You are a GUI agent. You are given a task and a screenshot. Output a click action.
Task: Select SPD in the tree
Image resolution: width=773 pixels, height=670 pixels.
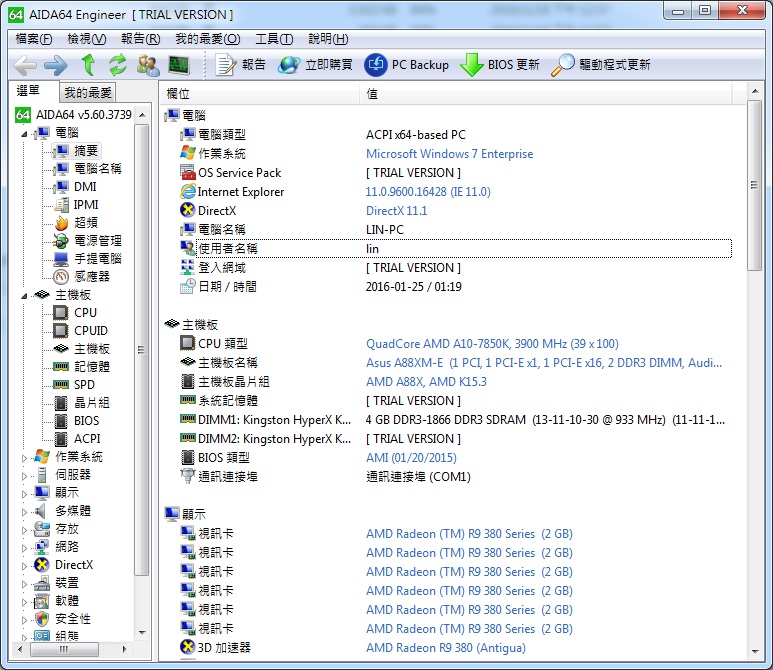pos(84,385)
